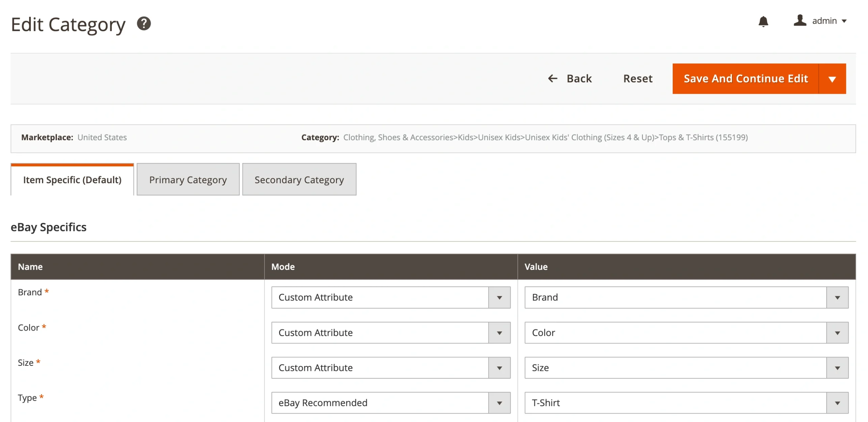Click the Reset button
This screenshot has width=868, height=422.
[x=637, y=79]
